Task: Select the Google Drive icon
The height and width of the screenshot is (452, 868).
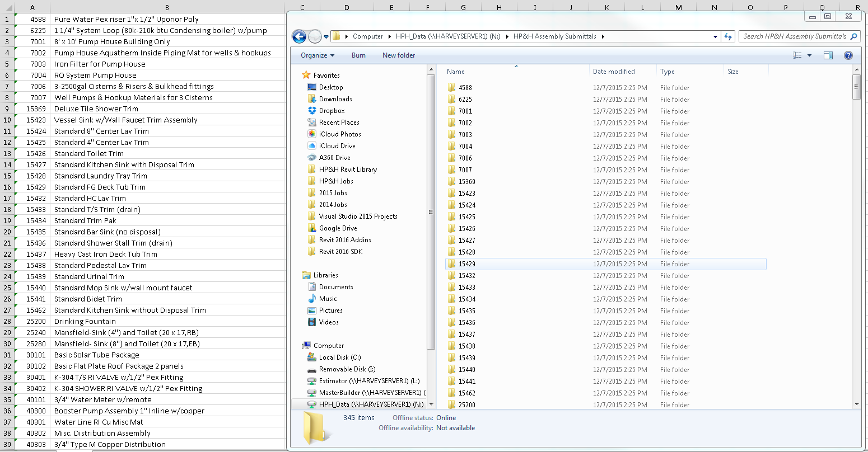Action: pyautogui.click(x=312, y=228)
